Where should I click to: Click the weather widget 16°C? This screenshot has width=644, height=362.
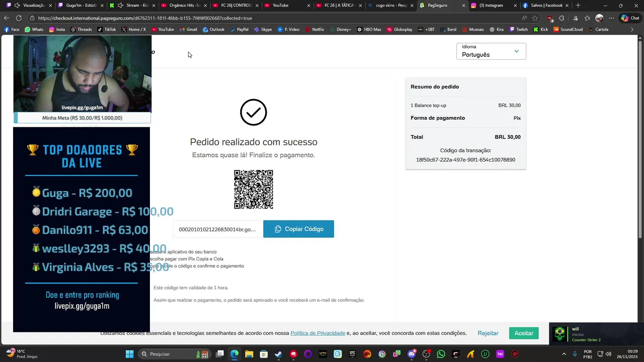(x=21, y=354)
